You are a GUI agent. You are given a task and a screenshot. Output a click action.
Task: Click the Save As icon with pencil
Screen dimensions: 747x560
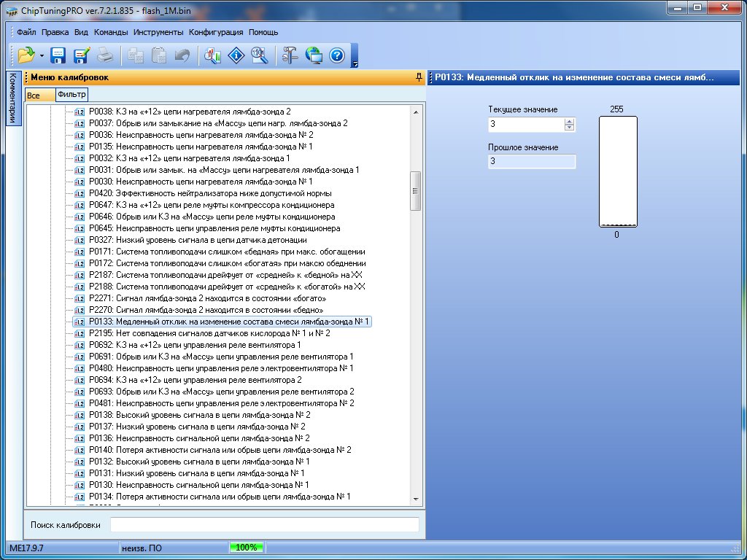pos(81,55)
